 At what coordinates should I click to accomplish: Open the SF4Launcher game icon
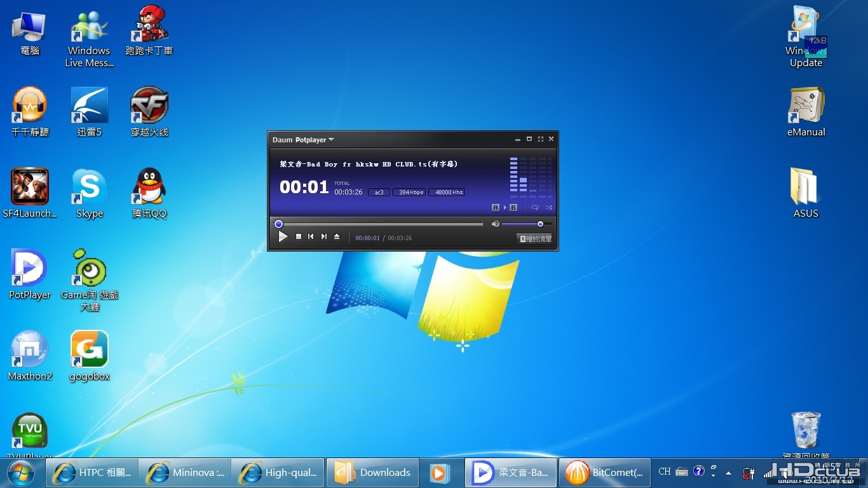click(x=29, y=194)
